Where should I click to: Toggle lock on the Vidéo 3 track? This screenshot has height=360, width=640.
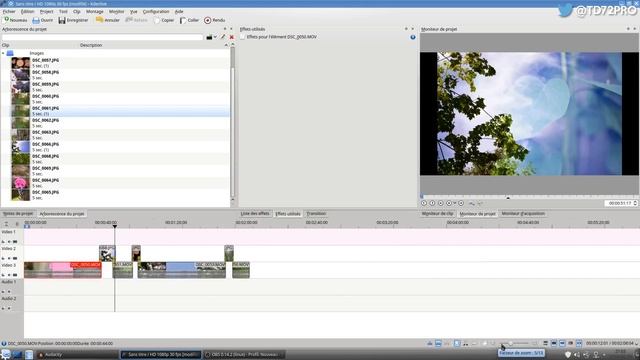(x=3, y=275)
